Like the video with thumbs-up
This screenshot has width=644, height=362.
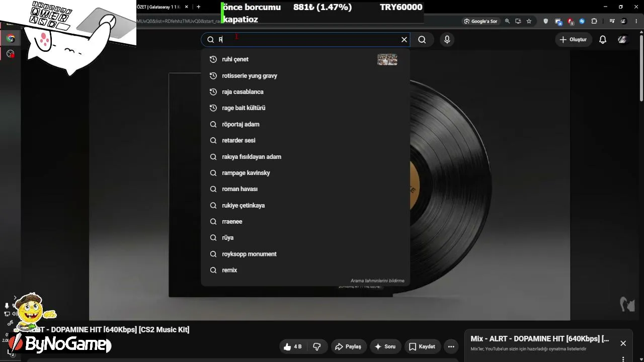[x=292, y=346]
